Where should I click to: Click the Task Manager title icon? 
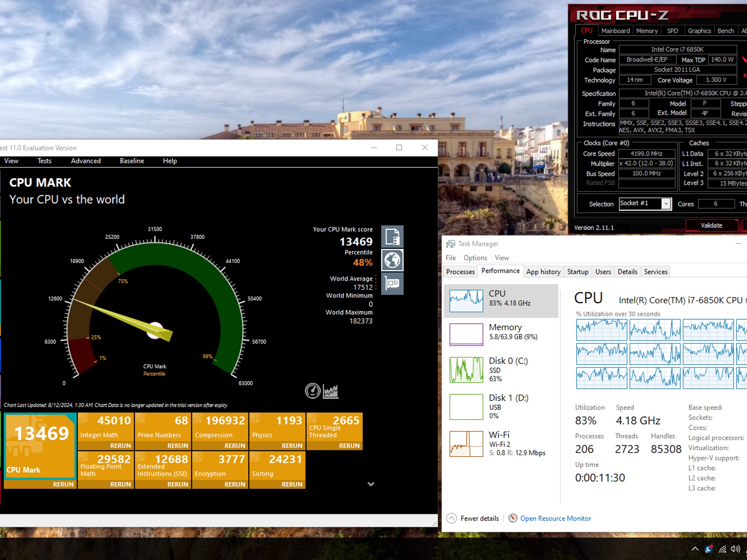click(451, 244)
